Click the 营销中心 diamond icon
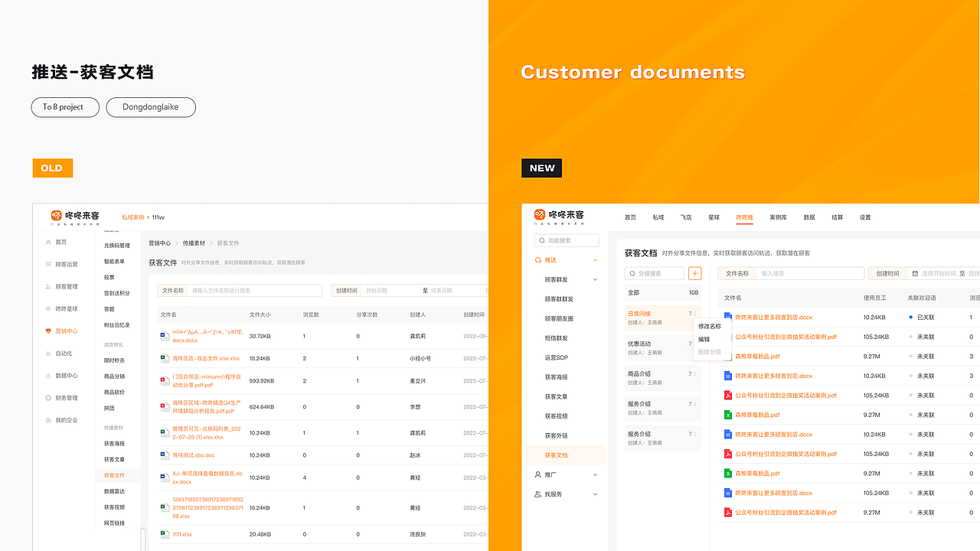The image size is (980, 551). click(x=48, y=331)
